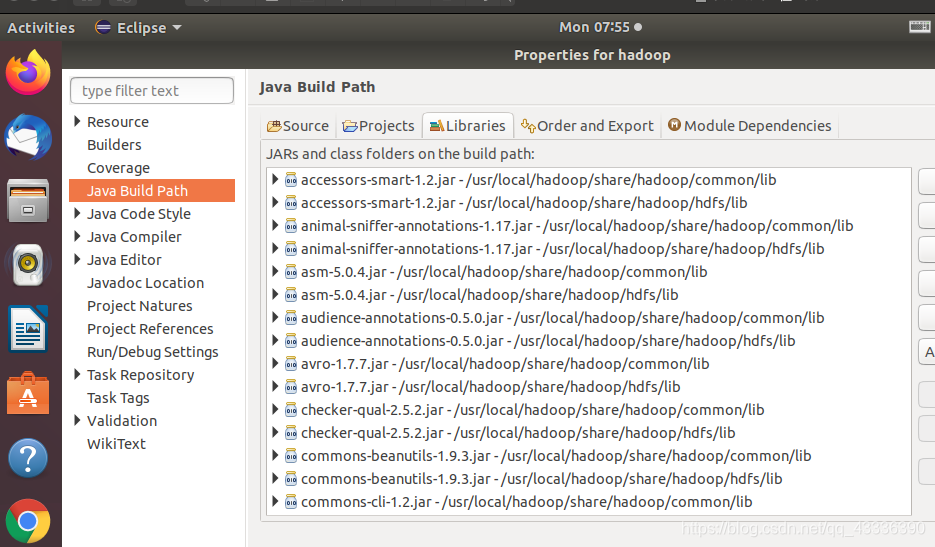Click jar icon of animal-sniffer-annotations-1.17.jar hdfs/lib
935x547 pixels.
pyautogui.click(x=291, y=249)
